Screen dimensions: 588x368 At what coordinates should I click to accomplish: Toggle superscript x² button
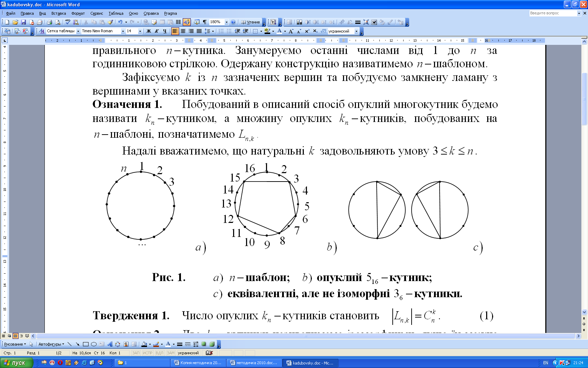point(307,31)
